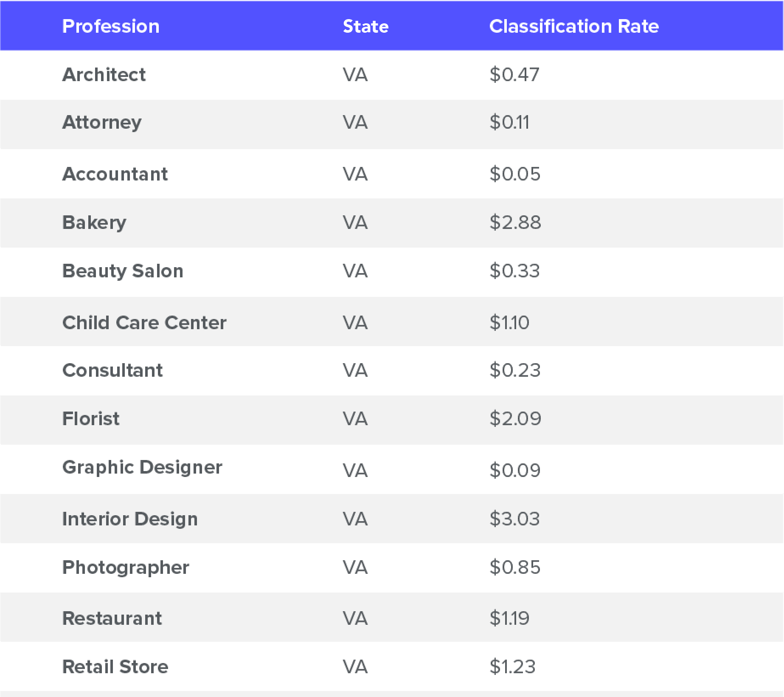Click the State column header
784x697 pixels.
pyautogui.click(x=365, y=26)
